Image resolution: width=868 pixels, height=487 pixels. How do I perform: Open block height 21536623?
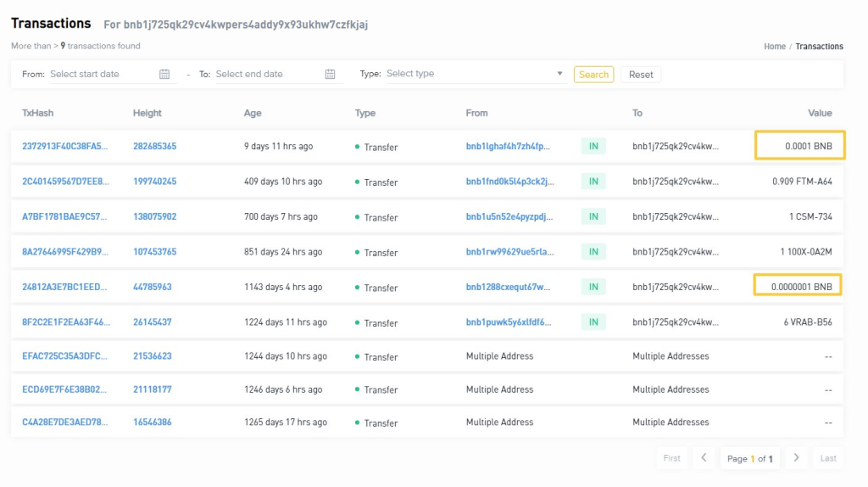pos(153,355)
